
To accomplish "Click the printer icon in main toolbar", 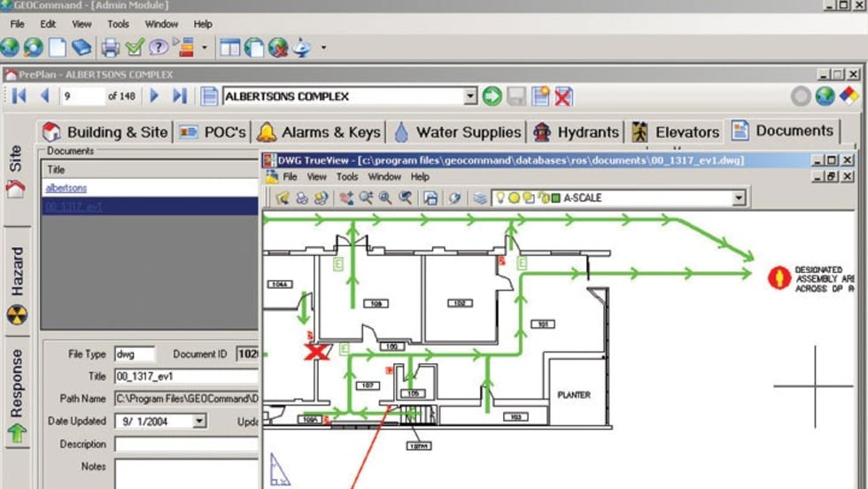I will click(x=110, y=47).
